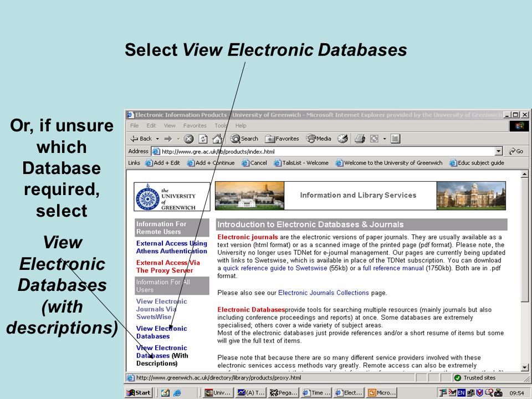
Task: Open View Electronic Journals Via SwetsWise link
Action: click(x=161, y=309)
